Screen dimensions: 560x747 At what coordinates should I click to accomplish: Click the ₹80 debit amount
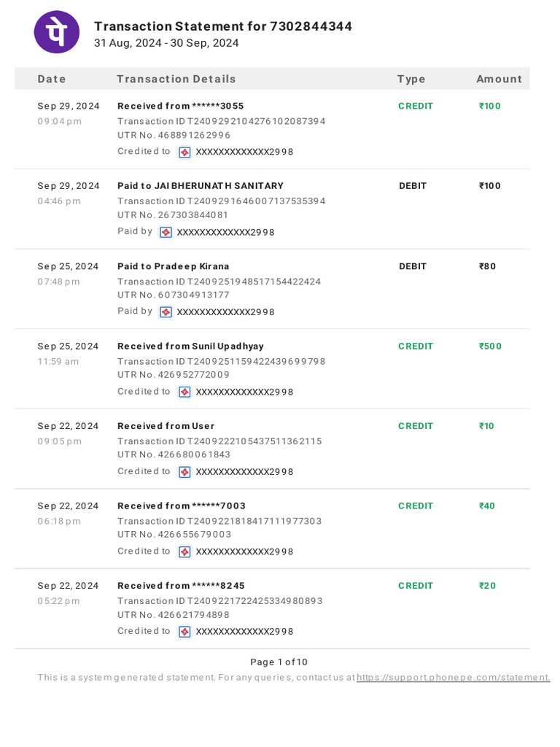click(x=487, y=266)
